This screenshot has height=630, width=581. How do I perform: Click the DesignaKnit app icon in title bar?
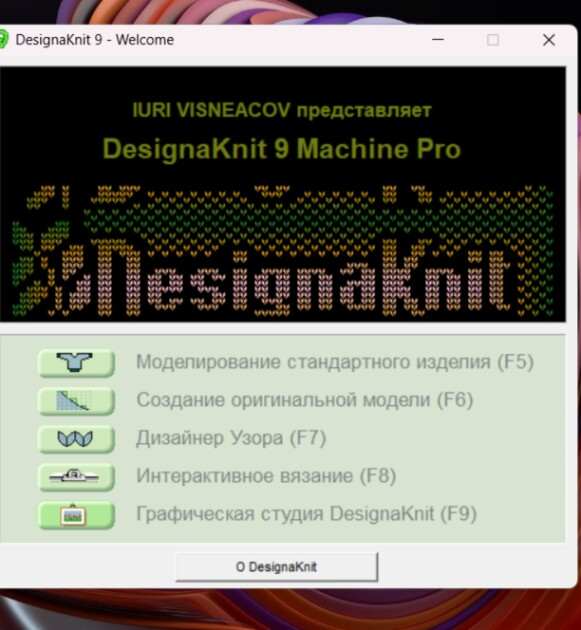tap(3, 40)
